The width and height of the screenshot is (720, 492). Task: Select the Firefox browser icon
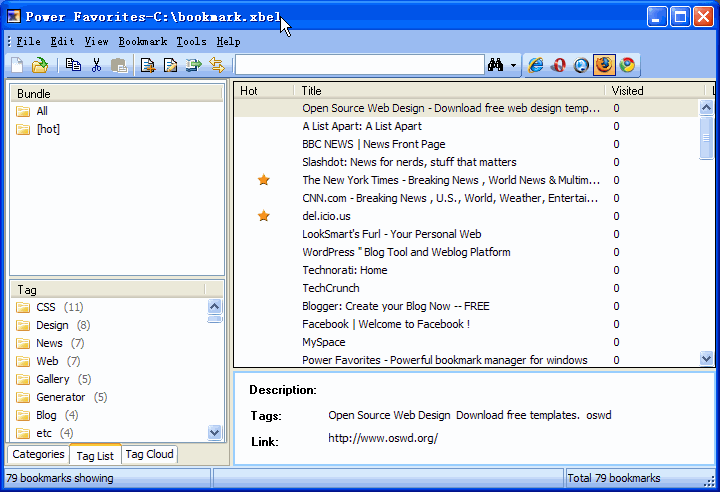click(604, 65)
